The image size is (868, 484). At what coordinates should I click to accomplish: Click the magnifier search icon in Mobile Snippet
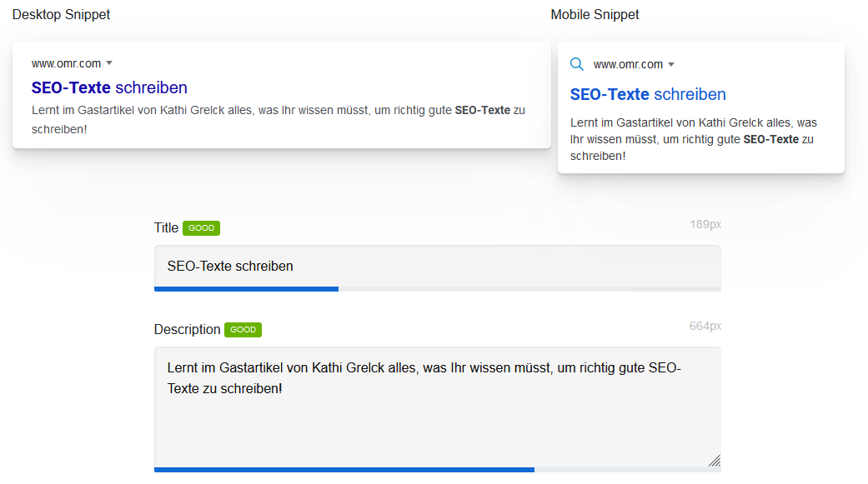tap(577, 64)
